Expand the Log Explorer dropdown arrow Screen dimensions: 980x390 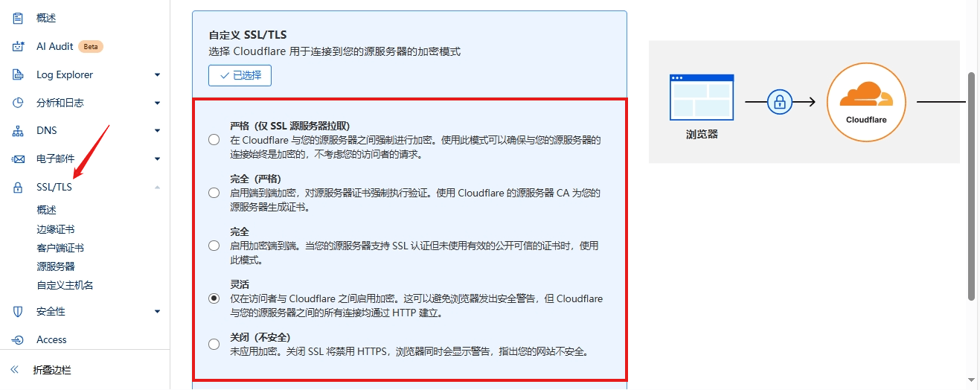[157, 74]
